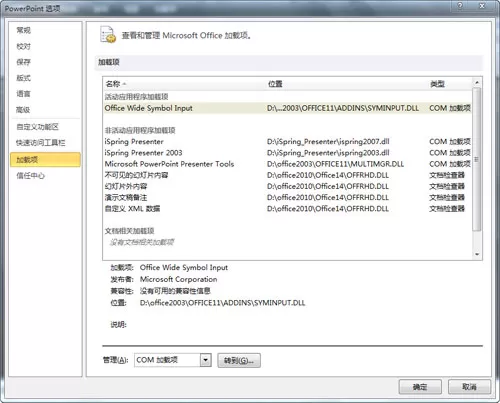
Task: Click the 转到(G)... button
Action: [239, 361]
